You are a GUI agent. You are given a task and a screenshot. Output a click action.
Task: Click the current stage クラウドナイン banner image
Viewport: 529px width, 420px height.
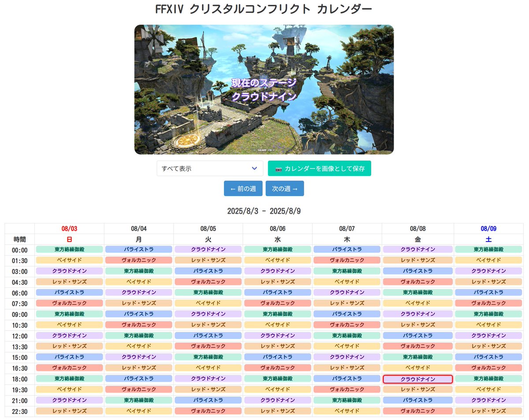264,89
